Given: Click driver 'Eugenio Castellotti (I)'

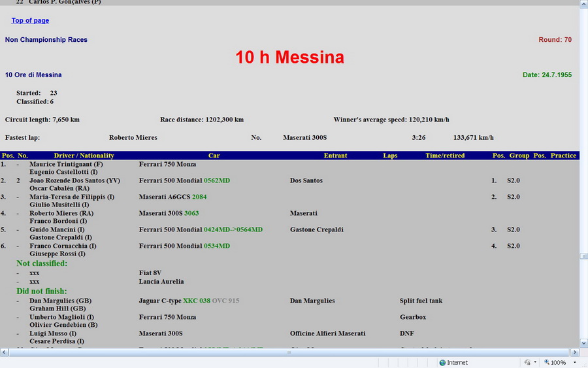Looking at the screenshot, I should (64, 172).
